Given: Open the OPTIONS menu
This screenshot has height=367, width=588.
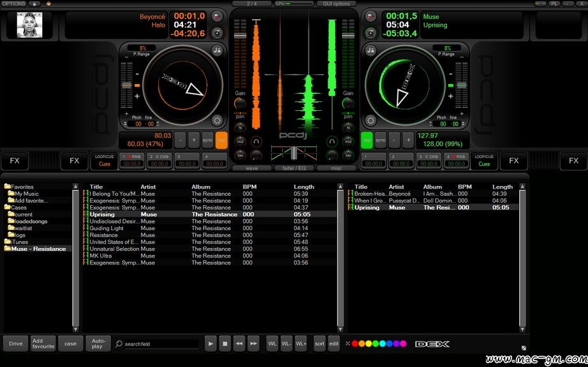Looking at the screenshot, I should tap(13, 3).
